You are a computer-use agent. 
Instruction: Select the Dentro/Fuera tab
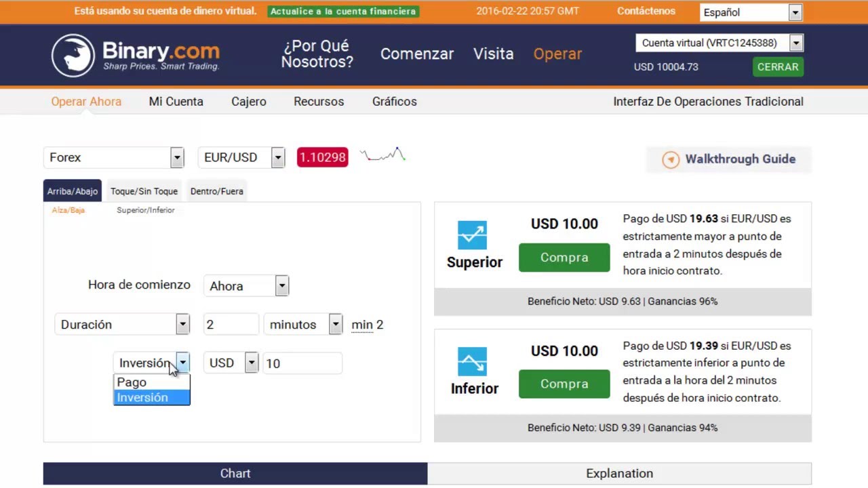pyautogui.click(x=217, y=191)
